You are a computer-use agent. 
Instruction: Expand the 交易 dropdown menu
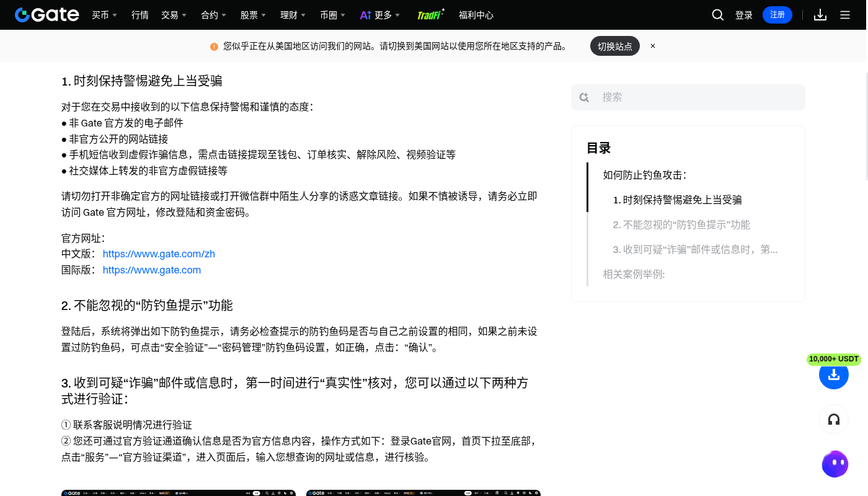point(174,15)
